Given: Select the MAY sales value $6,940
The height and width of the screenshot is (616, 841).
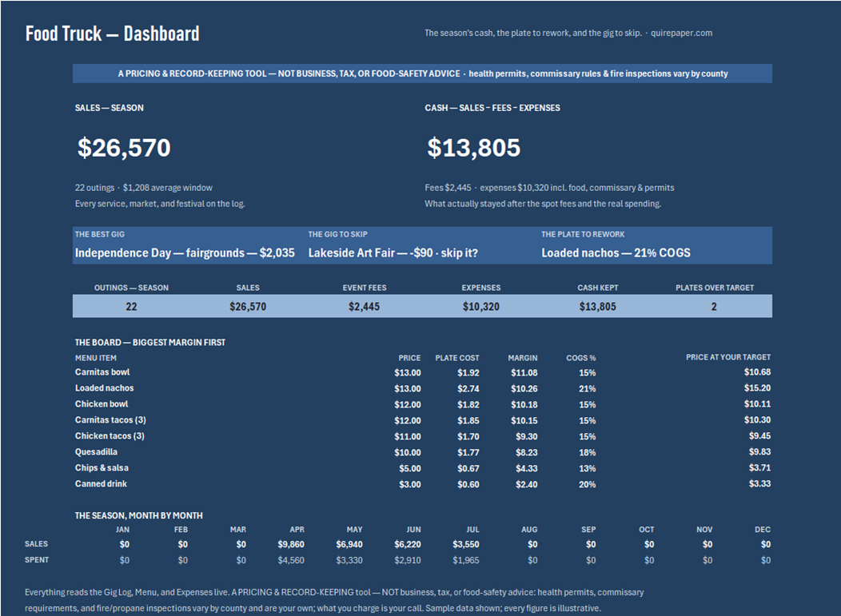Looking at the screenshot, I should point(349,544).
